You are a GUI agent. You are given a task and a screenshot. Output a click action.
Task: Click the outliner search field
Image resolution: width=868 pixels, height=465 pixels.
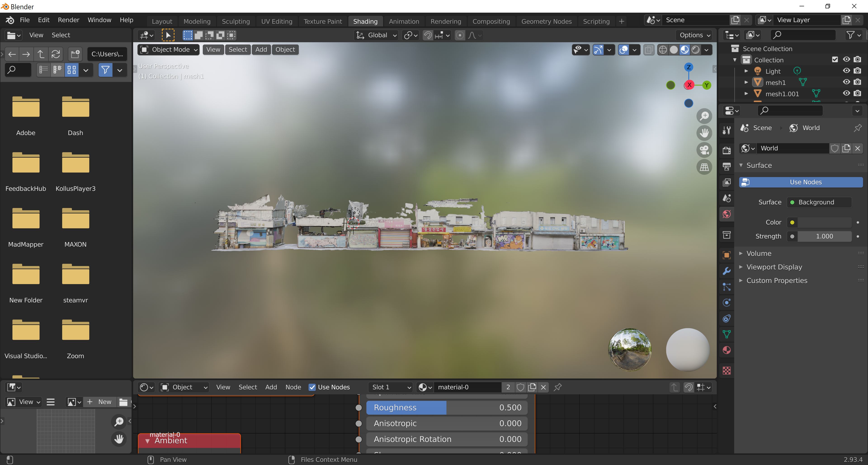tap(803, 35)
